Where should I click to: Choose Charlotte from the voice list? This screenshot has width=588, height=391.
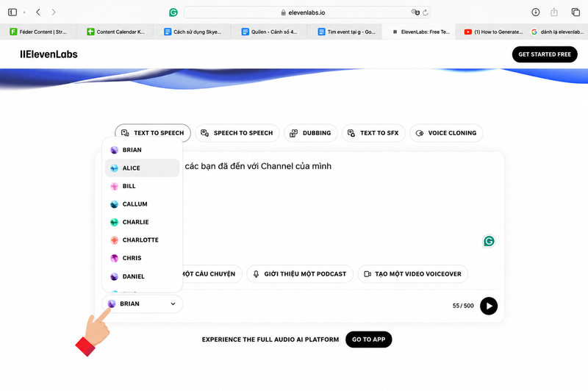[142, 240]
